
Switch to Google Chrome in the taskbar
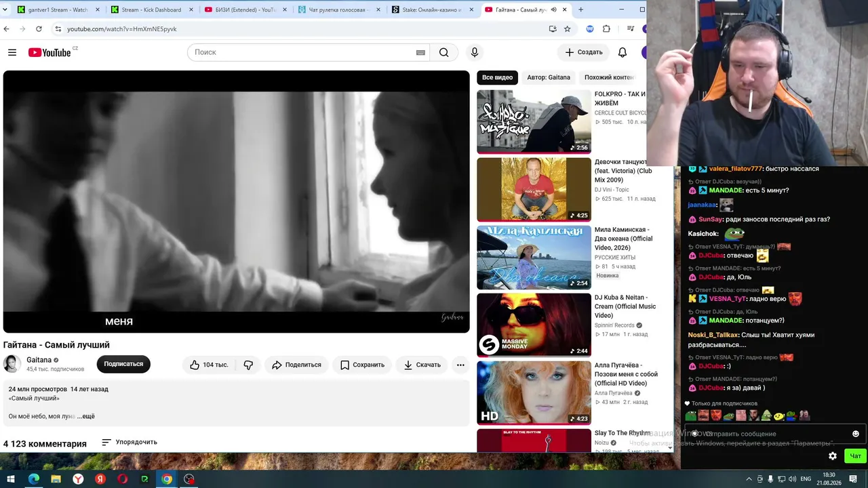(167, 479)
